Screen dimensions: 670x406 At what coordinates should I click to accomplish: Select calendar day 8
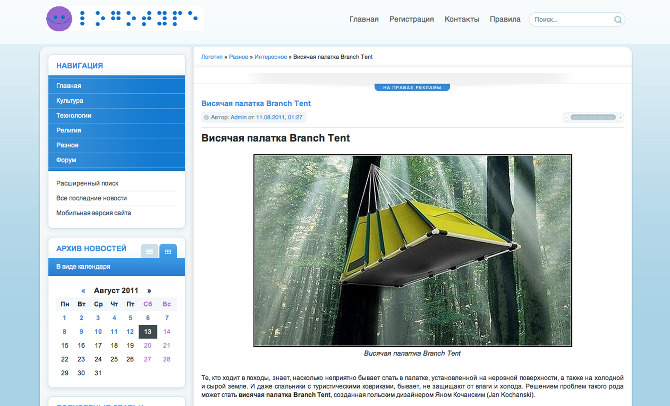(65, 332)
